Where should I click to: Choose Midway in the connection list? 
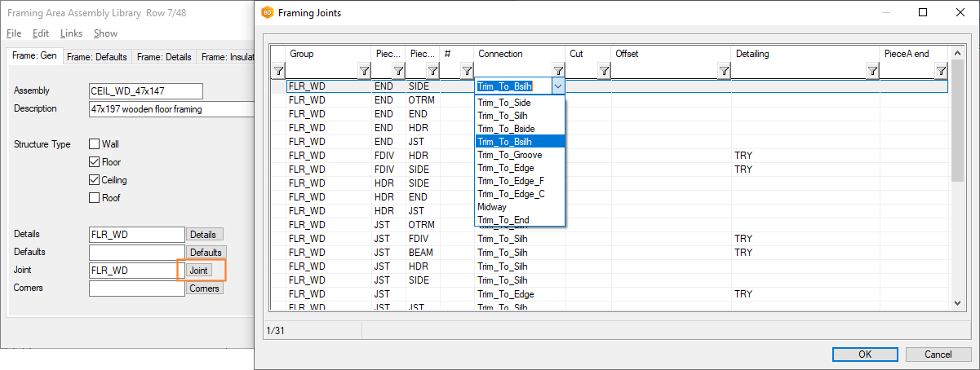[x=492, y=207]
